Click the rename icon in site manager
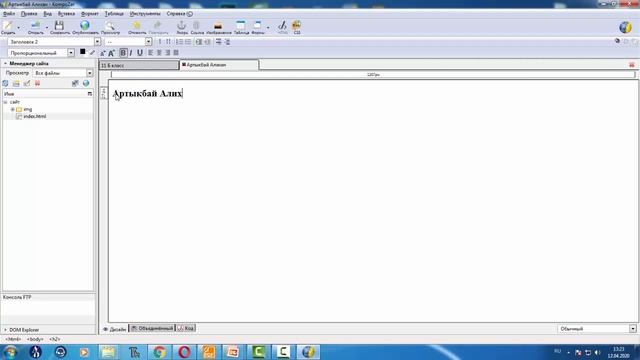 click(x=27, y=84)
